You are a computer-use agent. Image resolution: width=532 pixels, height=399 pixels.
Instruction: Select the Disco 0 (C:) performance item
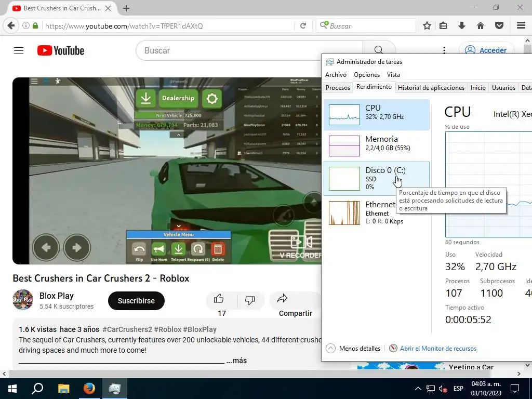pyautogui.click(x=377, y=179)
